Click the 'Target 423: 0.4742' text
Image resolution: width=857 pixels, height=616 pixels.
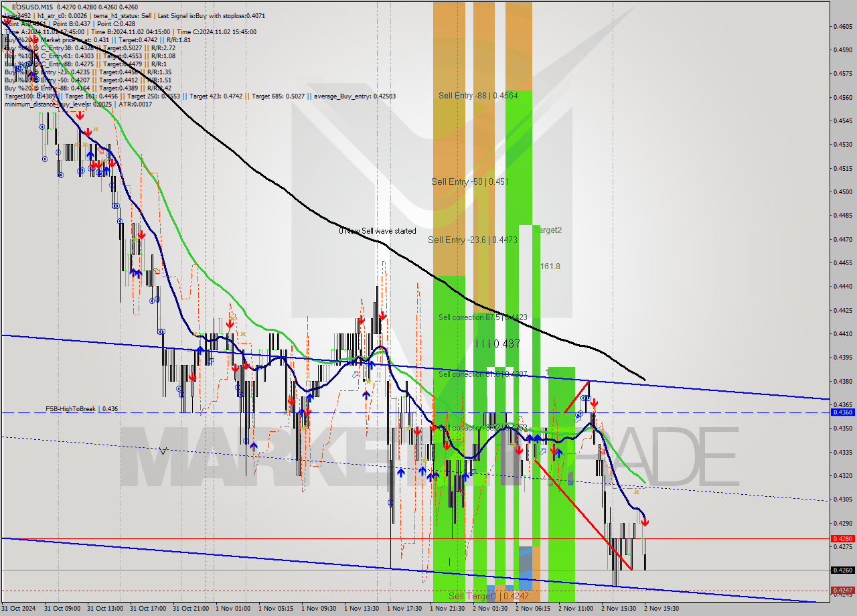point(216,96)
